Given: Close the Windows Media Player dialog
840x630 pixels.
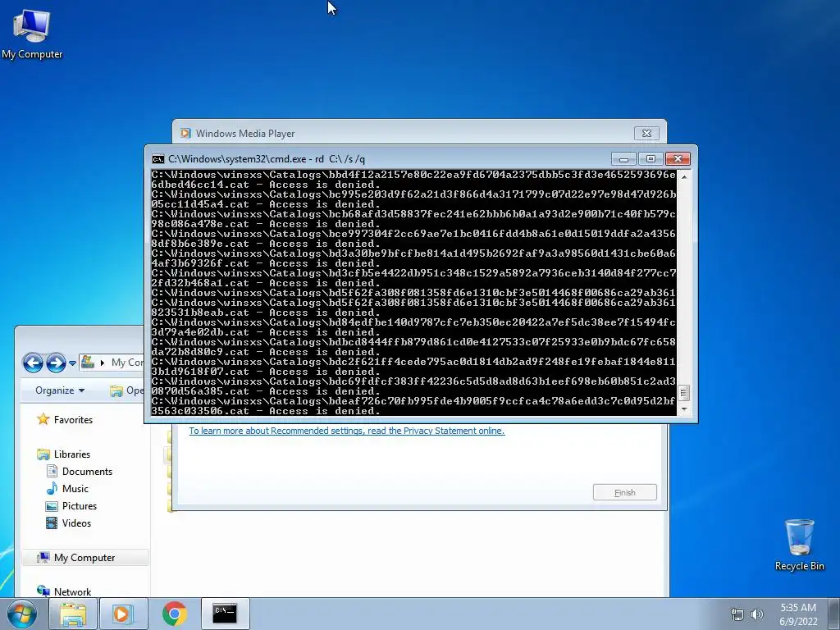Looking at the screenshot, I should (x=646, y=134).
